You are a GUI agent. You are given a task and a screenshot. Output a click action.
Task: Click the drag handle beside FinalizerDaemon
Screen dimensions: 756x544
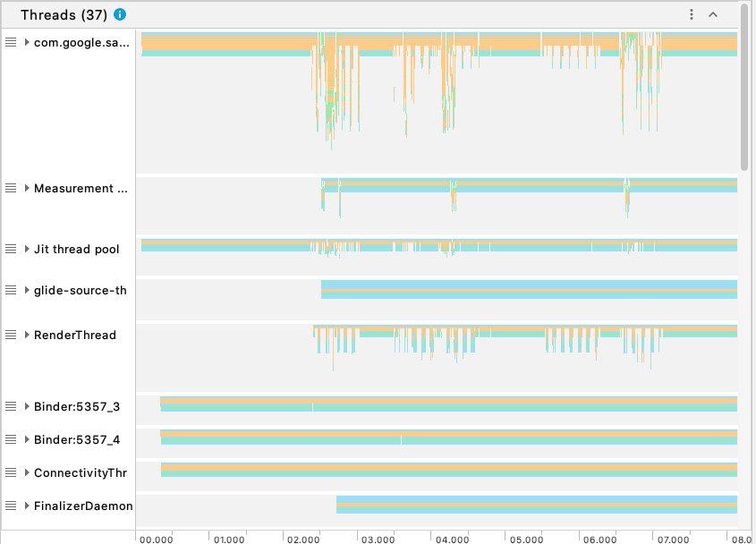point(9,506)
